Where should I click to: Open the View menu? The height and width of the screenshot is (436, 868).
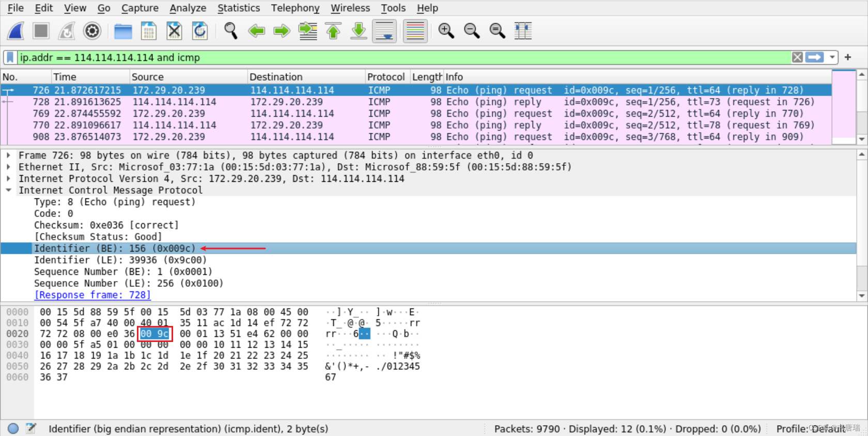[75, 8]
